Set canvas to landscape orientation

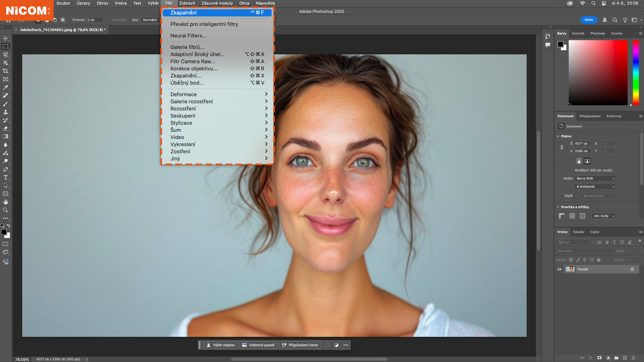(x=587, y=161)
